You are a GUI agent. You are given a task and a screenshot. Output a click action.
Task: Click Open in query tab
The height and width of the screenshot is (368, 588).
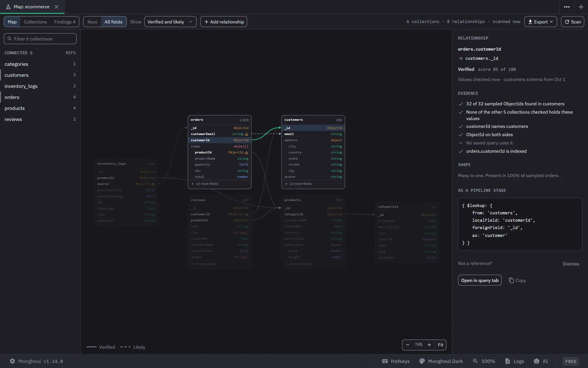(x=480, y=280)
